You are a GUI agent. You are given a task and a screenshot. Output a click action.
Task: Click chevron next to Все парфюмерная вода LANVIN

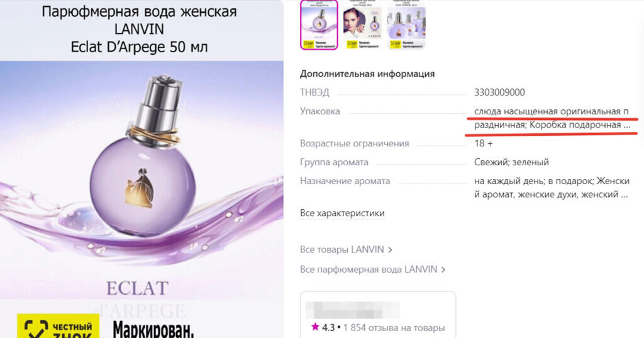click(x=443, y=270)
